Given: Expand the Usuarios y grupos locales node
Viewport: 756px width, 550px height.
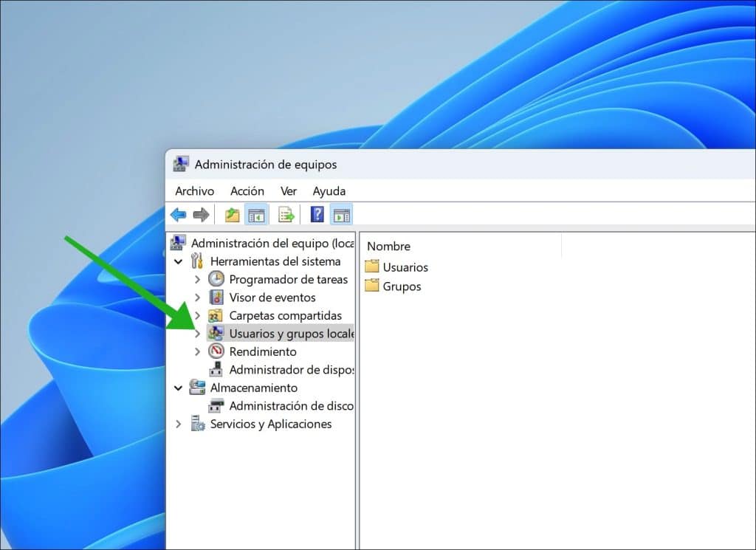Looking at the screenshot, I should [x=197, y=334].
